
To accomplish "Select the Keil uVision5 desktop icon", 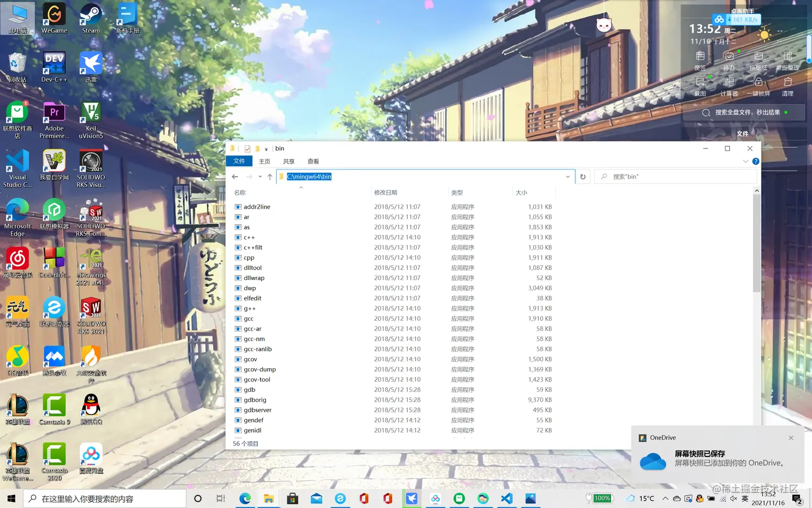I will (91, 120).
